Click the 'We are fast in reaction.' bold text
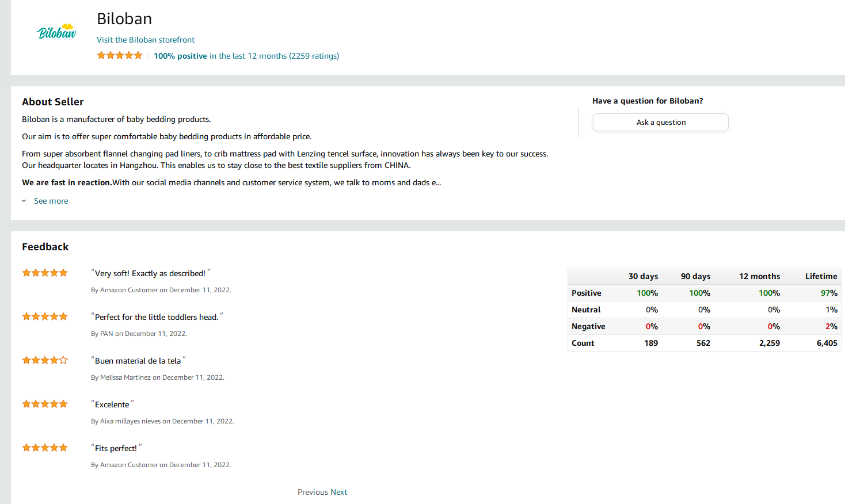Screen dimensions: 845x504 (x=67, y=182)
